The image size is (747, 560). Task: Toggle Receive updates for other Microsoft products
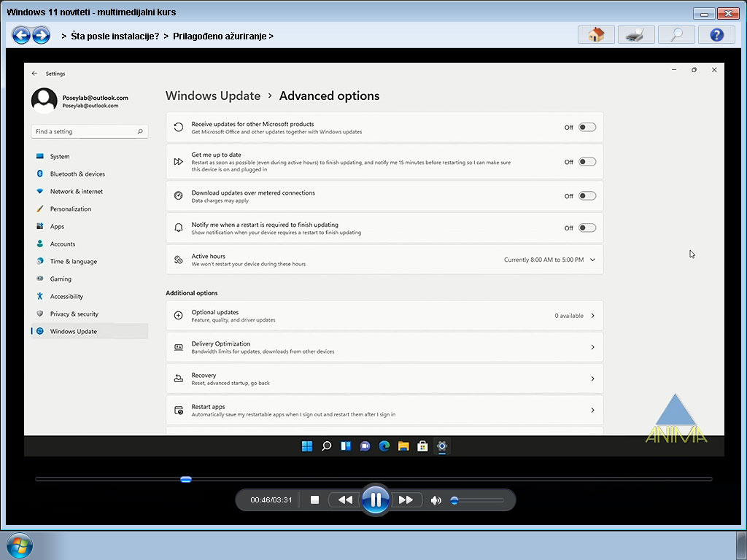587,128
